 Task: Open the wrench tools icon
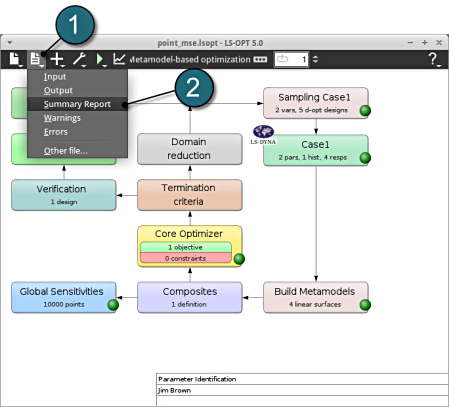click(80, 59)
